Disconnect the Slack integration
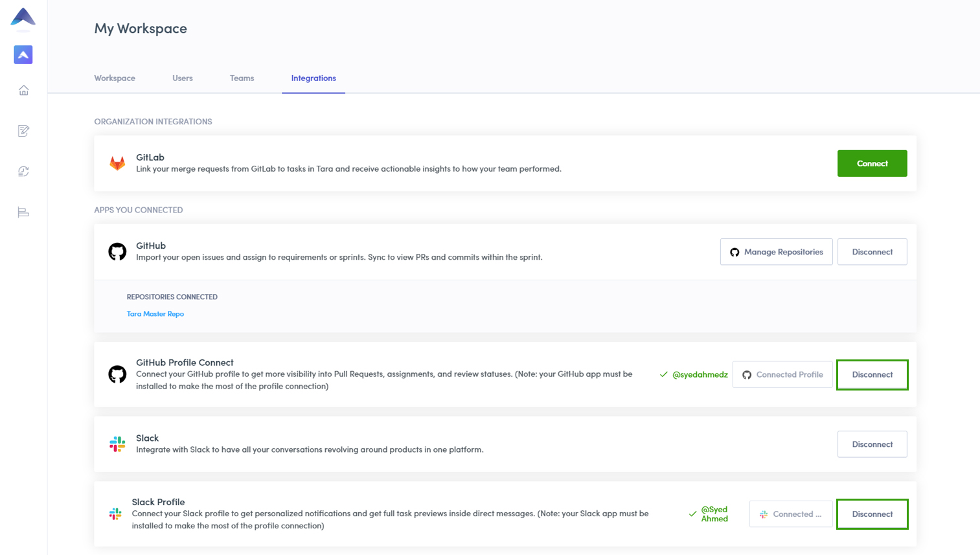 pos(872,444)
